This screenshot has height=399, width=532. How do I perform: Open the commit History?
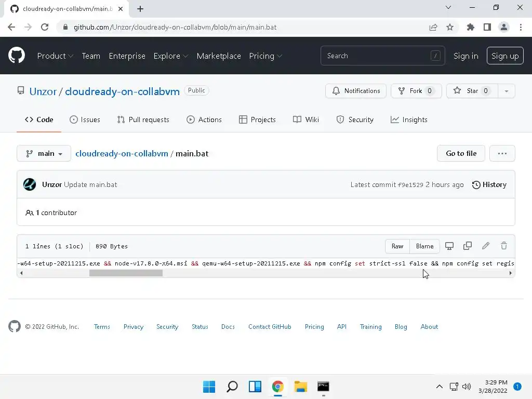click(x=489, y=184)
